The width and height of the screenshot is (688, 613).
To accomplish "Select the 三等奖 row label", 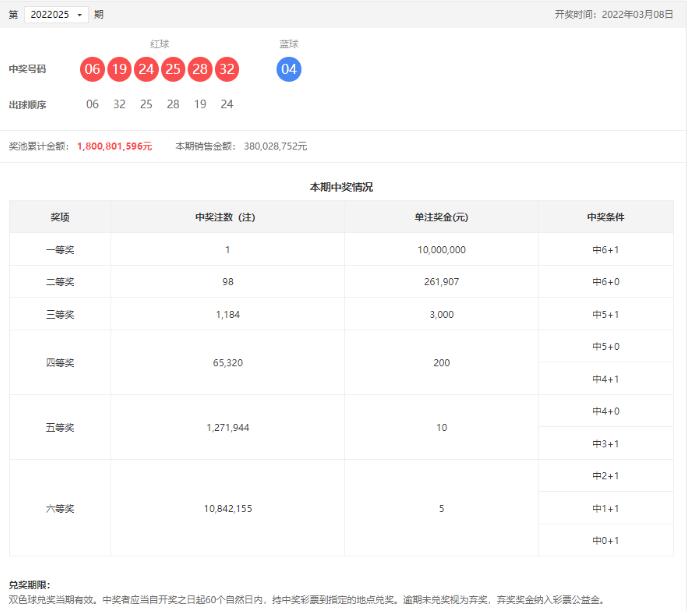I will click(60, 315).
